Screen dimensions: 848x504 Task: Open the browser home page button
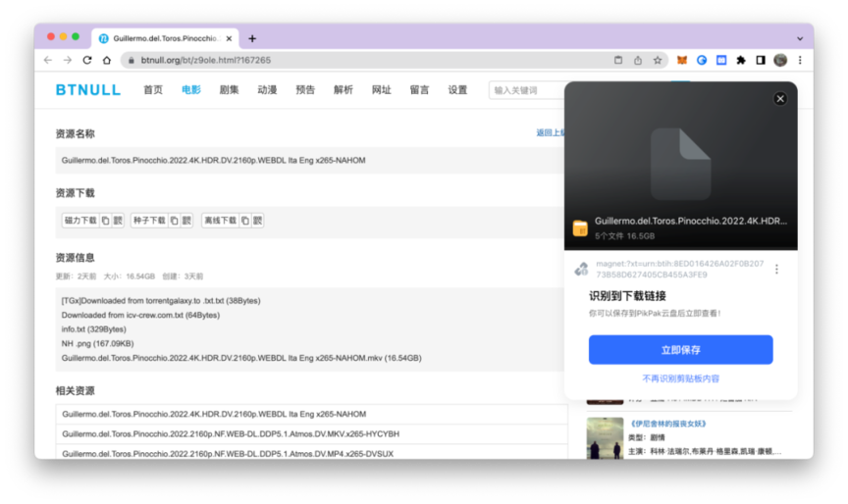coord(107,60)
